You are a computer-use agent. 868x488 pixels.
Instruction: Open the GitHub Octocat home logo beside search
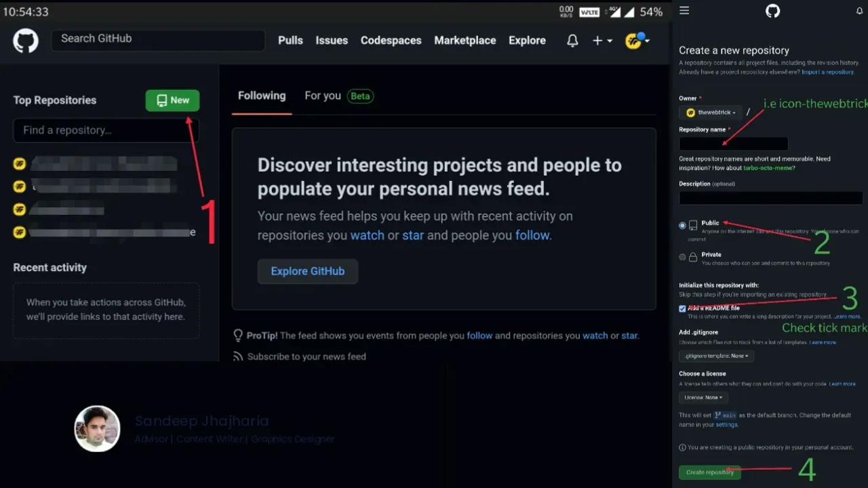[26, 41]
